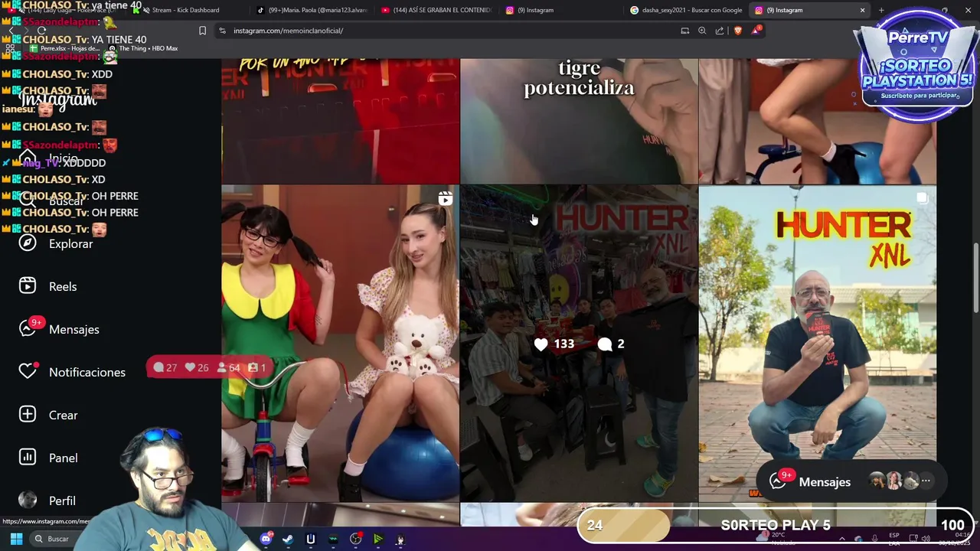The image size is (980, 551).
Task: Open The Thing HBO Max bookmark
Action: (143, 48)
